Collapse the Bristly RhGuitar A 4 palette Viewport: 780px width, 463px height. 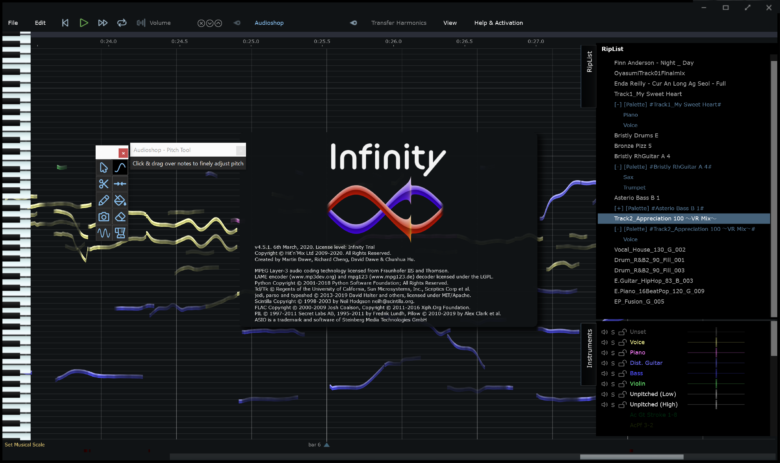point(617,167)
